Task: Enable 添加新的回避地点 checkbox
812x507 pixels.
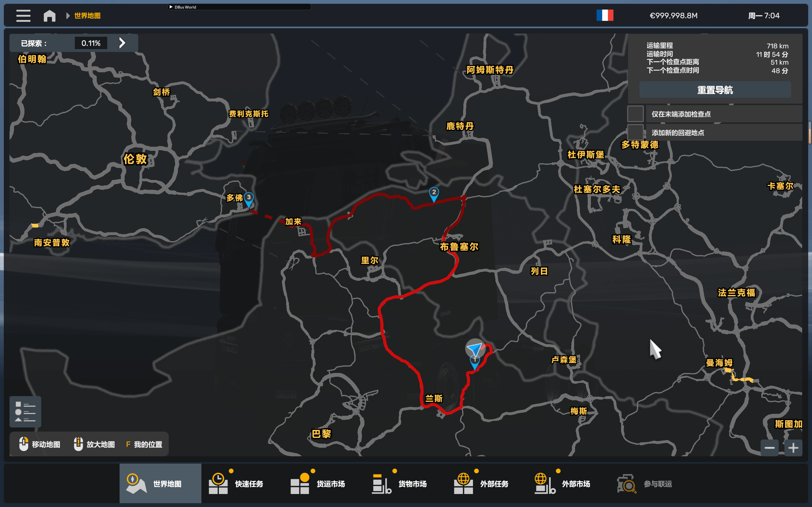Action: point(635,132)
